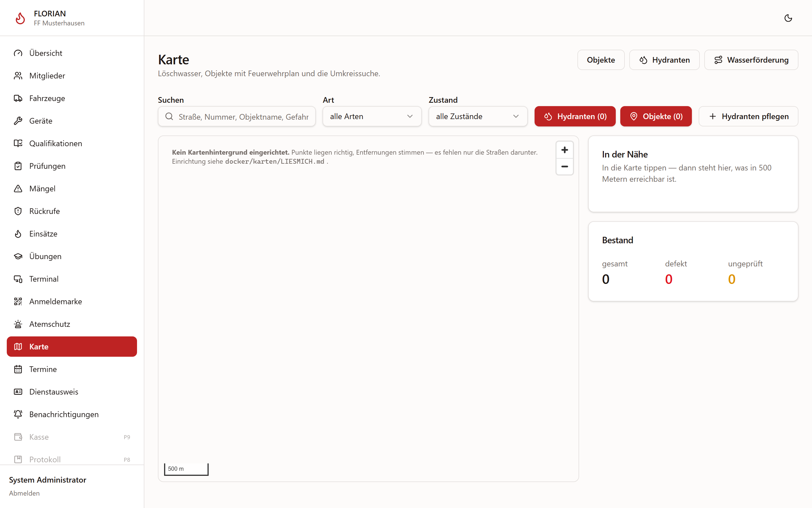Click the Anmeldemarke QR code icon
The image size is (812, 508).
click(x=18, y=301)
